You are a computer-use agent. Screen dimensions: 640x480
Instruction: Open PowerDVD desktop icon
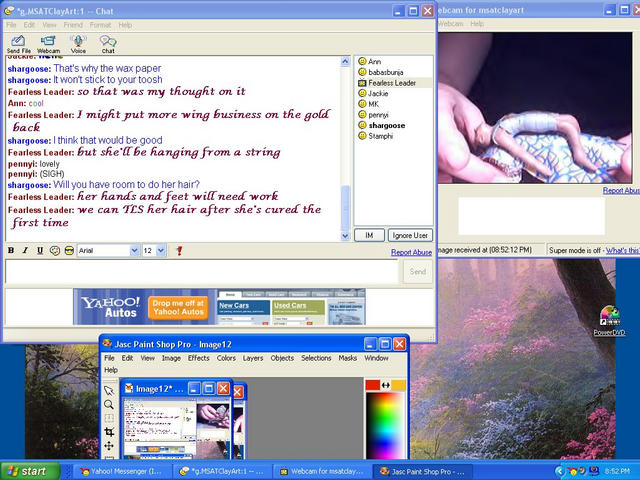(609, 321)
